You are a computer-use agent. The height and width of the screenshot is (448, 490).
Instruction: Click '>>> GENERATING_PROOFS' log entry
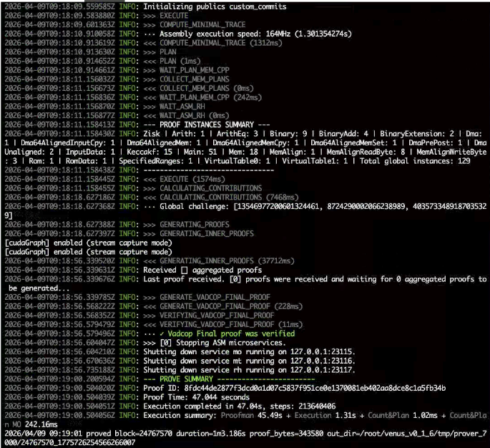tap(186, 225)
